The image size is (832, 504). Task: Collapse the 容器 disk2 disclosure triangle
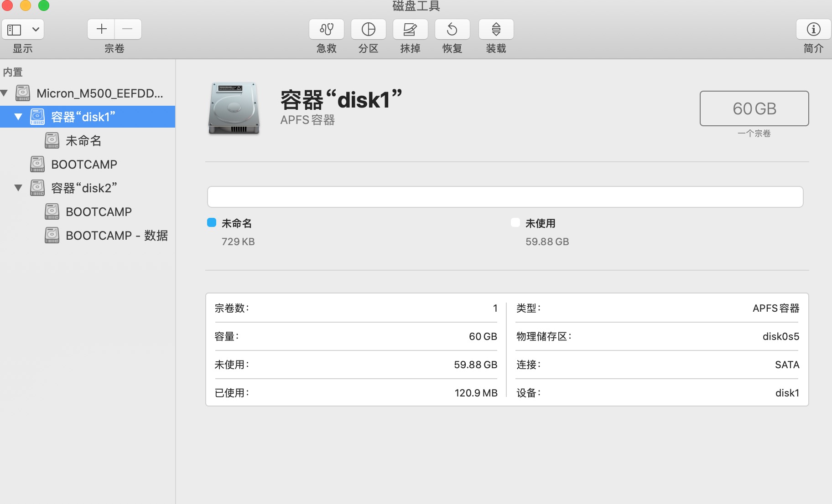click(x=18, y=188)
